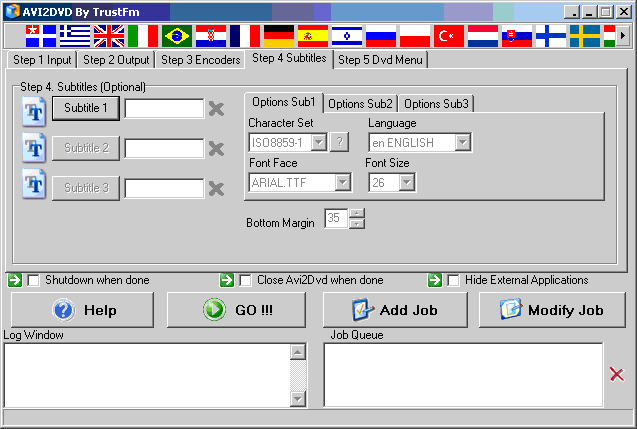
Task: Delete job with the red X icon
Action: (x=617, y=375)
